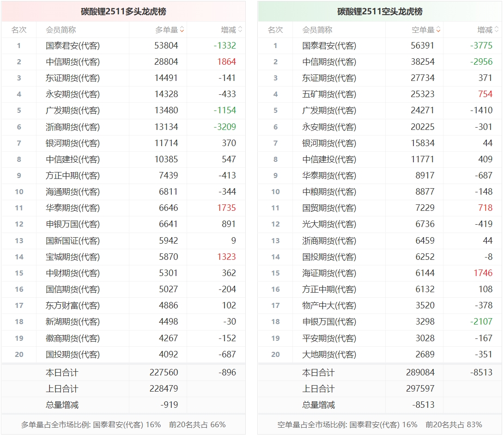The image size is (504, 436).
Task: Select 中信期货(代客) in long table
Action: tap(73, 62)
